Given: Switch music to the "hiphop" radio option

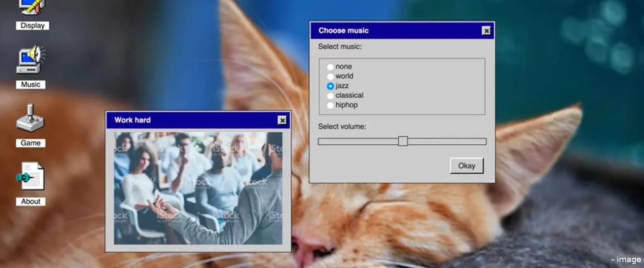Looking at the screenshot, I should coord(330,105).
